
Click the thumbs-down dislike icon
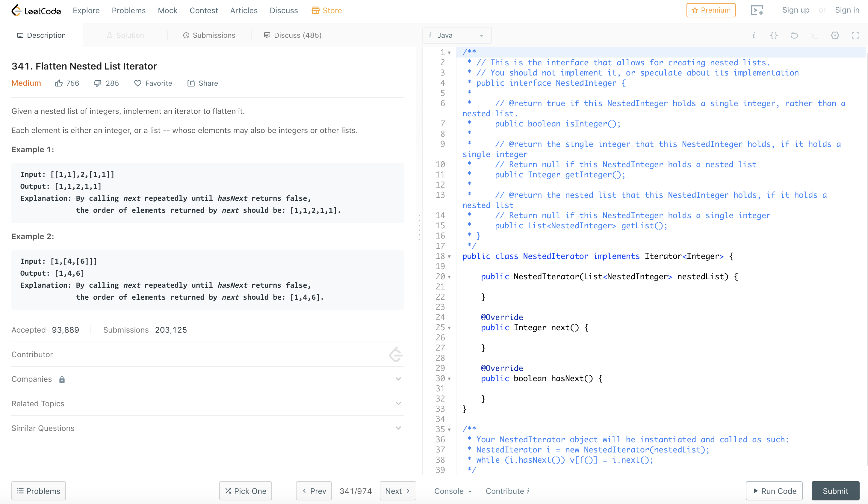coord(97,83)
